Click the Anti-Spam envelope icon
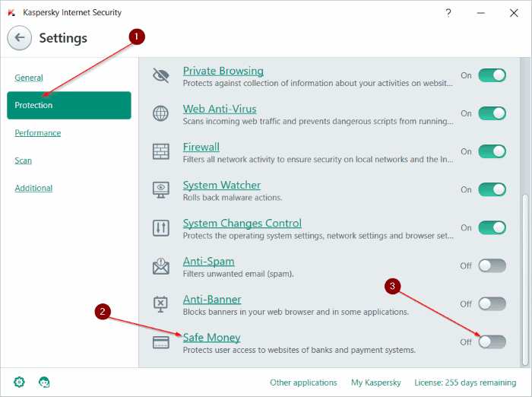 (161, 266)
